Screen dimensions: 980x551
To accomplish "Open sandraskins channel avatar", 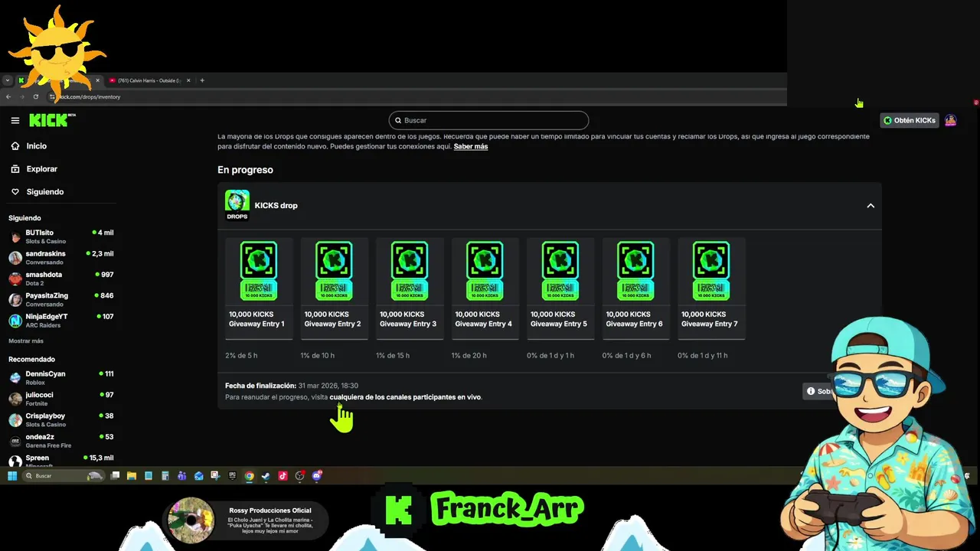I will [x=15, y=257].
